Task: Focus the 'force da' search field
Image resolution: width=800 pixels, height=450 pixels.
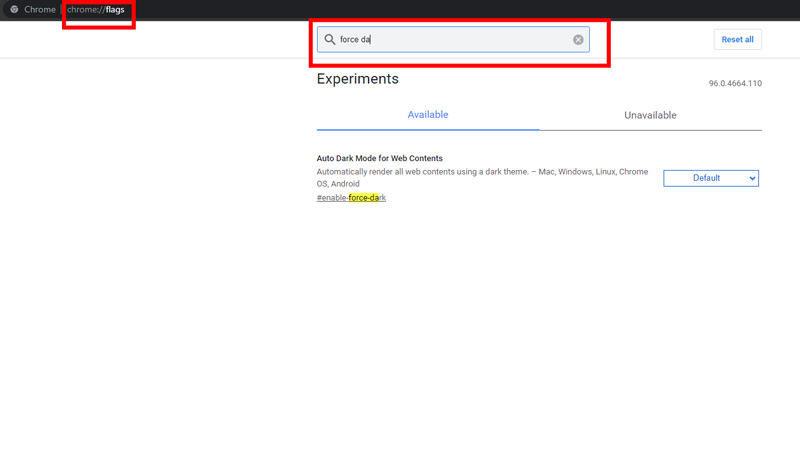Action: [x=453, y=39]
